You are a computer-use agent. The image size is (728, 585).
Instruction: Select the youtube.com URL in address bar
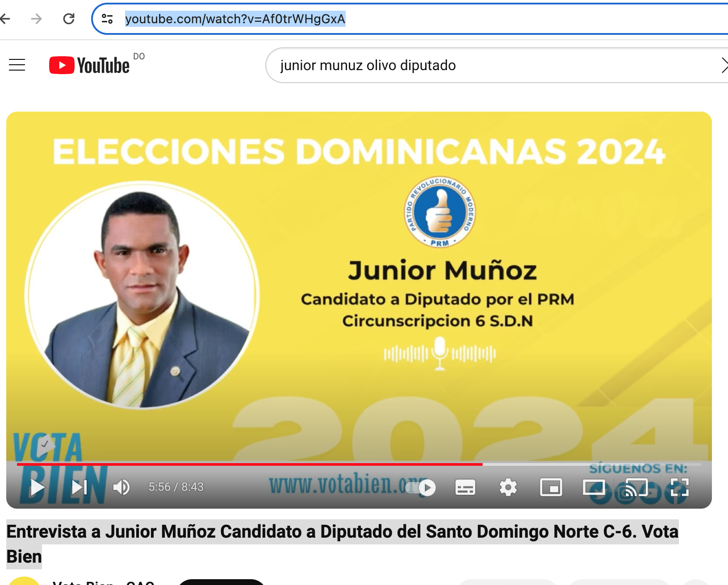(x=235, y=19)
